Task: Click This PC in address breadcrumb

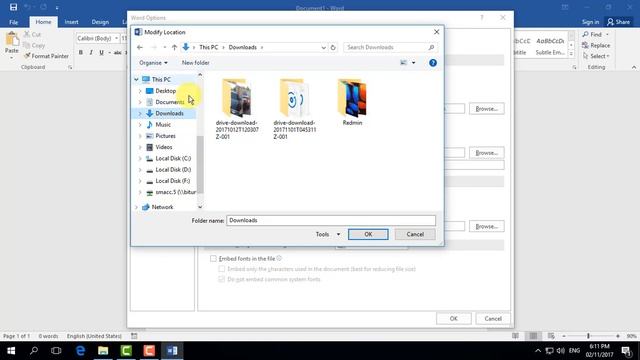Action: click(x=209, y=47)
